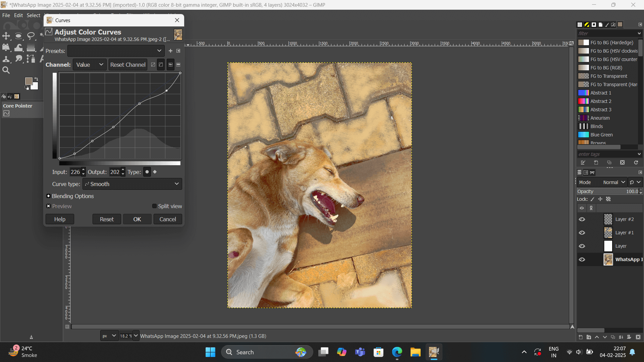The height and width of the screenshot is (362, 644).
Task: Create a new layer group
Action: pyautogui.click(x=589, y=337)
